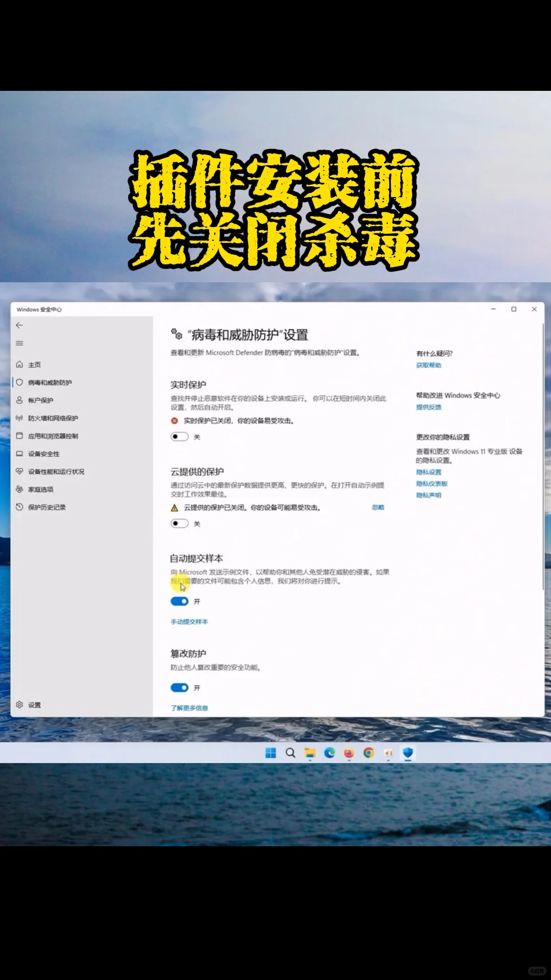Open the 隐私设置 link
The width and height of the screenshot is (551, 980).
point(429,472)
